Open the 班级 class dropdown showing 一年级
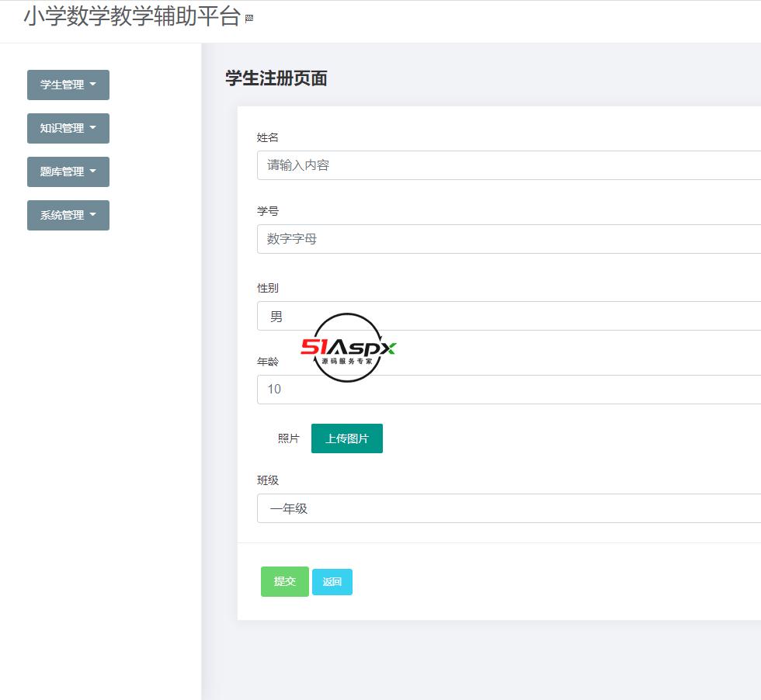761x700 pixels. 505,508
